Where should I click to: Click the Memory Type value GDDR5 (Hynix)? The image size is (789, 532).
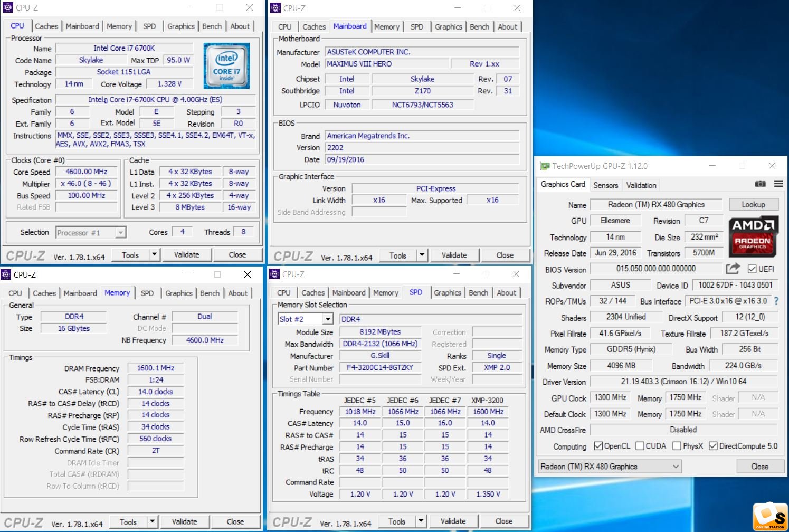tap(631, 349)
